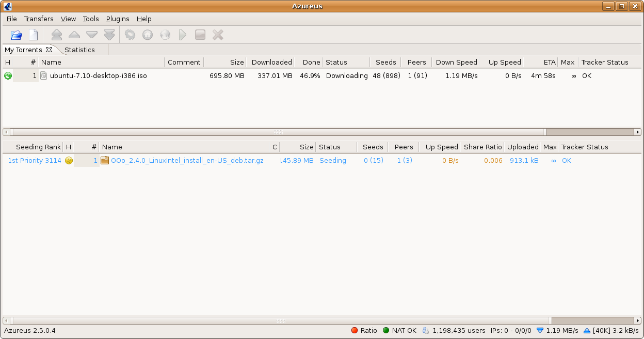644x339 pixels.
Task: Click the green health icon for ubuntu torrent
Action: click(x=8, y=76)
